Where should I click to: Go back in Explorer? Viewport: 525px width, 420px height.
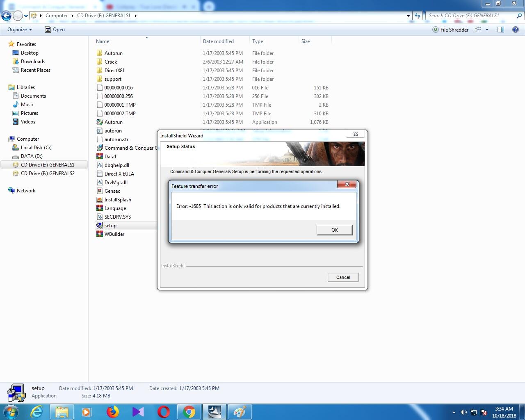click(x=6, y=16)
